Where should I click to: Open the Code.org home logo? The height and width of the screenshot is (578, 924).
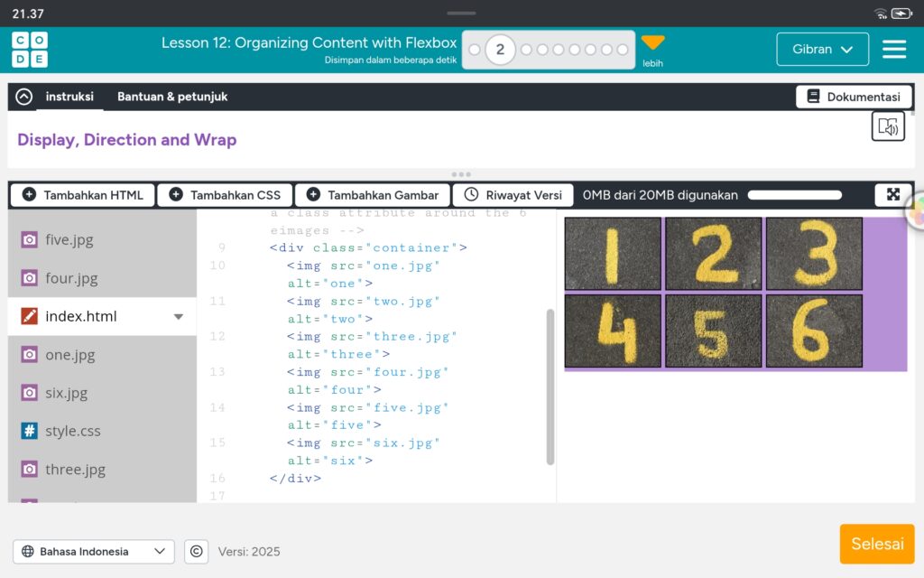(30, 50)
